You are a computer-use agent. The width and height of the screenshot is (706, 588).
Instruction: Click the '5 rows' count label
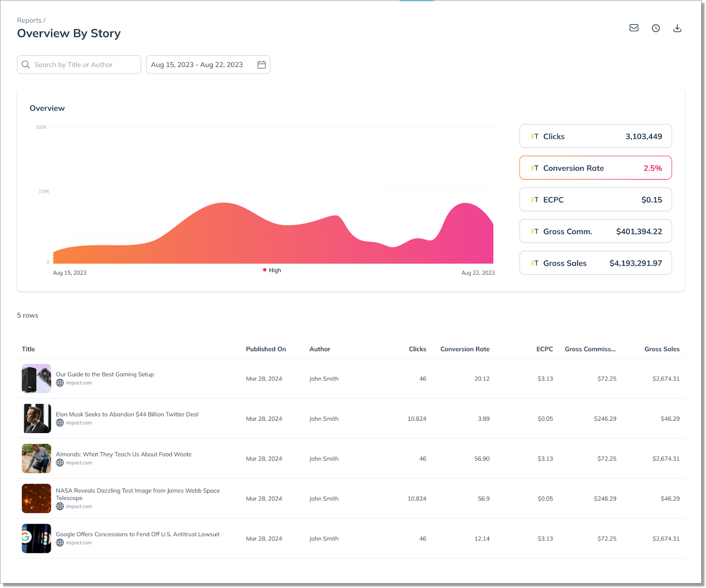(x=28, y=315)
